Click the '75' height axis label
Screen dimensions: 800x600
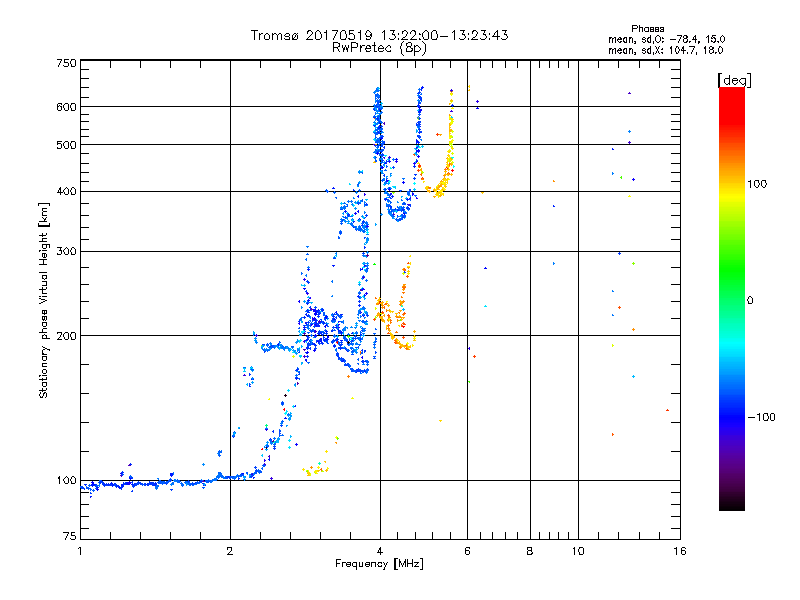[x=70, y=536]
